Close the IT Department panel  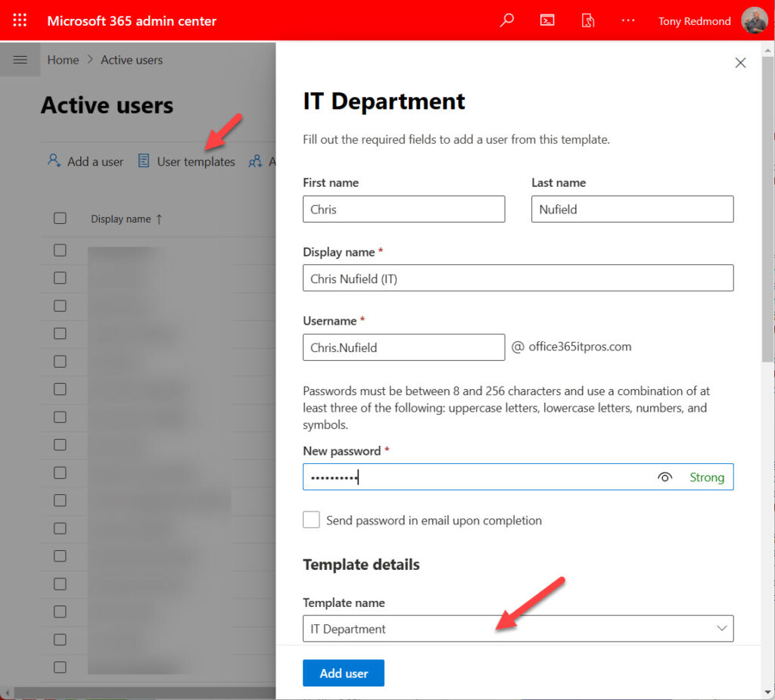click(x=740, y=63)
